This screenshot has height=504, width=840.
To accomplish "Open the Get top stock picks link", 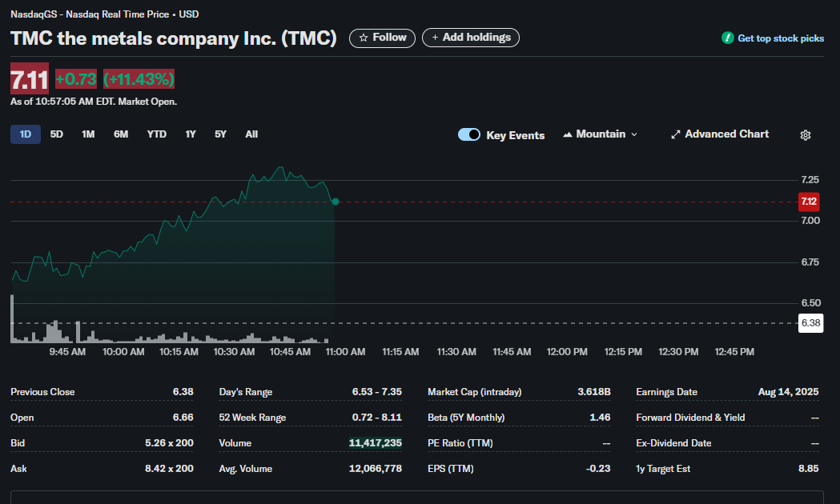I will (x=781, y=38).
